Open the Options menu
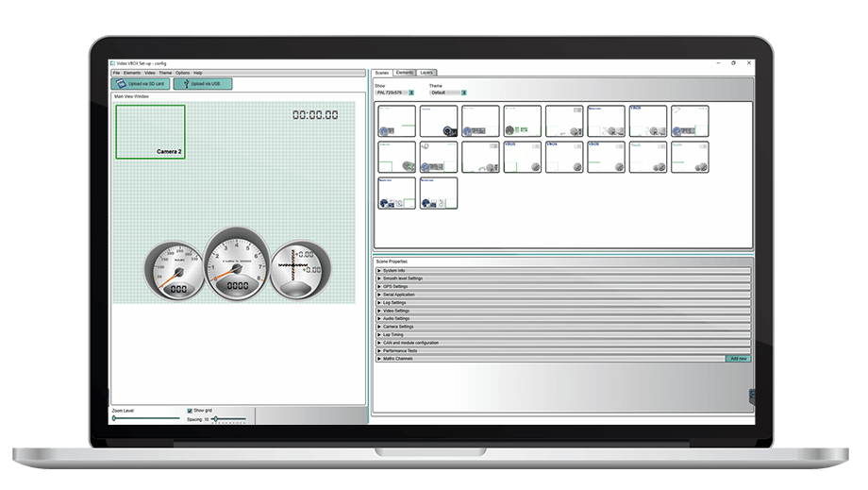This screenshot has width=868, height=490. click(182, 73)
